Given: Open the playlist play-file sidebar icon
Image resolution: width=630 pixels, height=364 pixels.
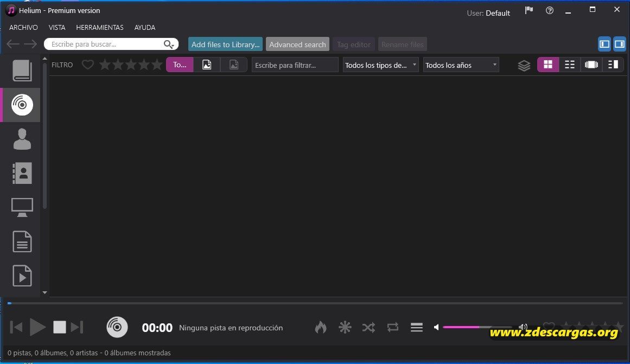Looking at the screenshot, I should [22, 276].
